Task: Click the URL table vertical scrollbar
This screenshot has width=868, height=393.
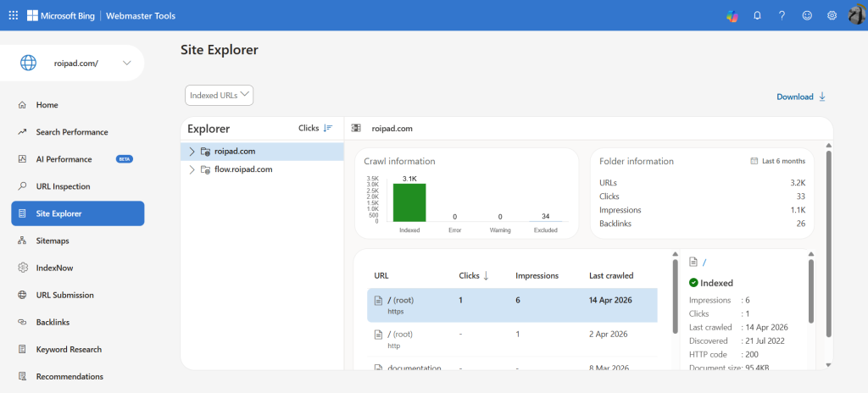Action: coord(676,297)
